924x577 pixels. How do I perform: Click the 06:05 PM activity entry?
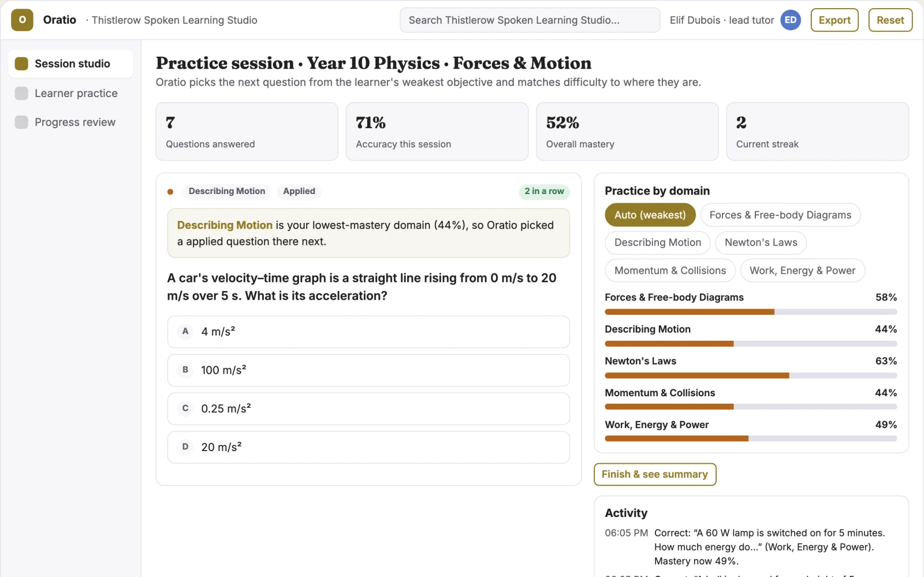751,547
